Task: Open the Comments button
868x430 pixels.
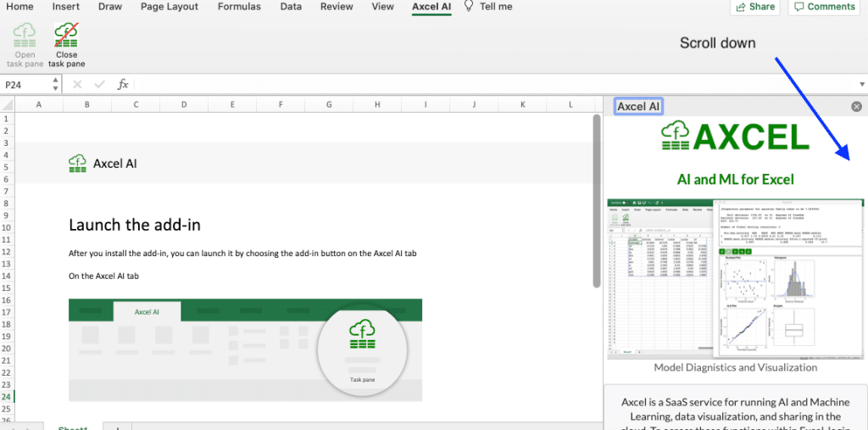Action: coord(825,7)
